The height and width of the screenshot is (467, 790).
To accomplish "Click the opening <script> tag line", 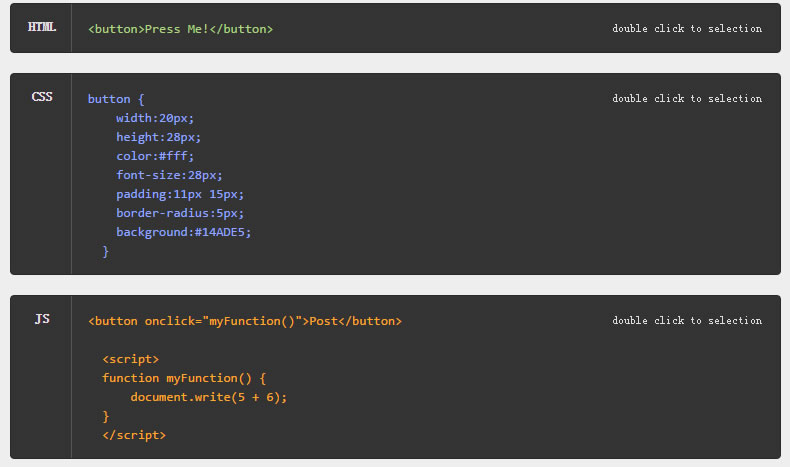I will click(130, 359).
